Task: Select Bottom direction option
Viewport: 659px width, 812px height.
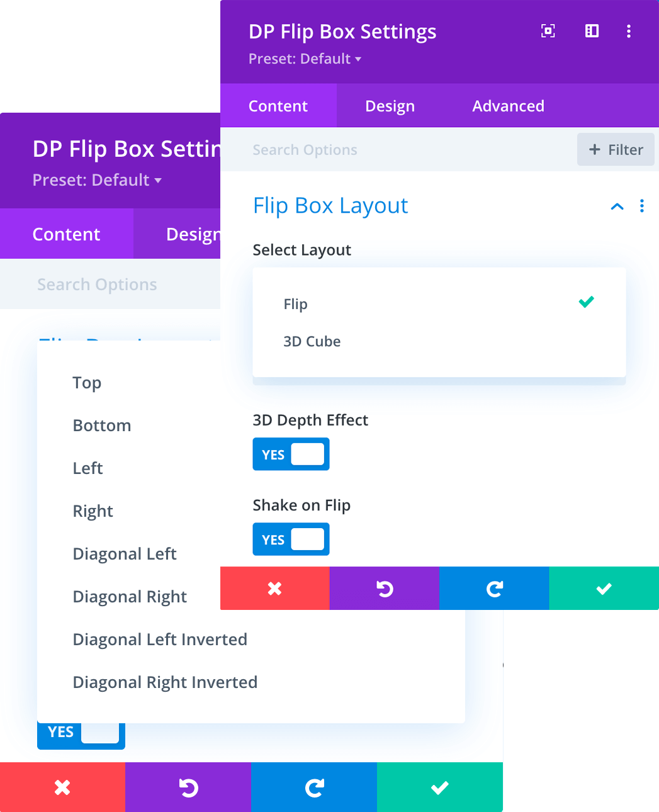Action: (102, 426)
